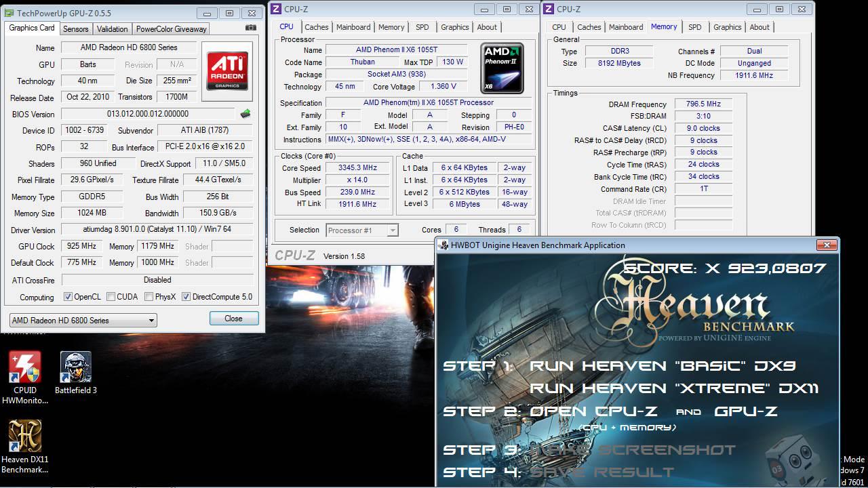
Task: Click the GPU Name field AMD Radeon HD 6800
Action: [x=129, y=47]
